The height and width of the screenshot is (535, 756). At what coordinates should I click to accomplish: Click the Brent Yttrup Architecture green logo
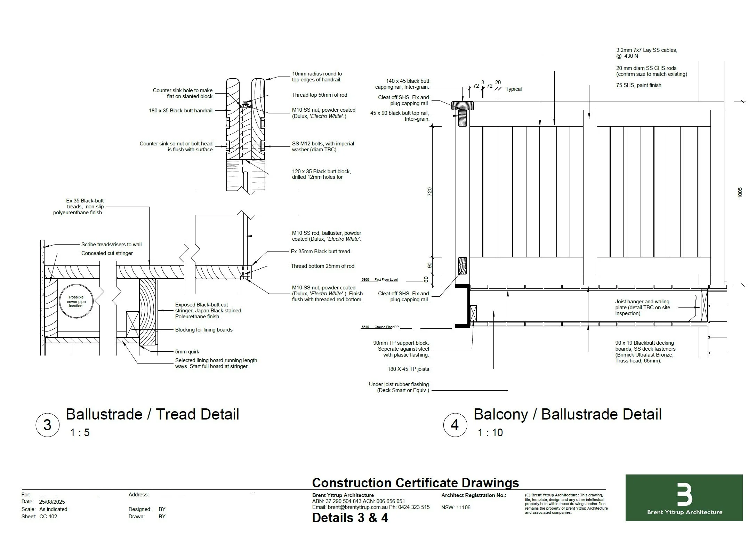point(684,498)
